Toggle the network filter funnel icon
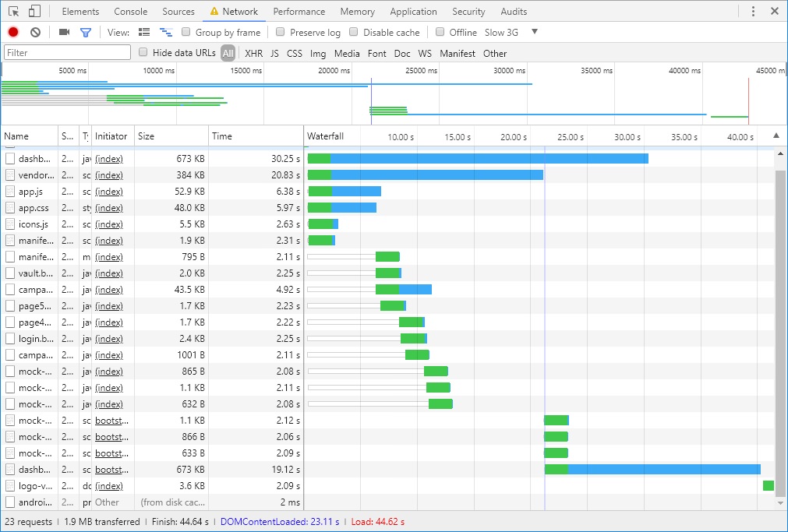 pyautogui.click(x=86, y=32)
